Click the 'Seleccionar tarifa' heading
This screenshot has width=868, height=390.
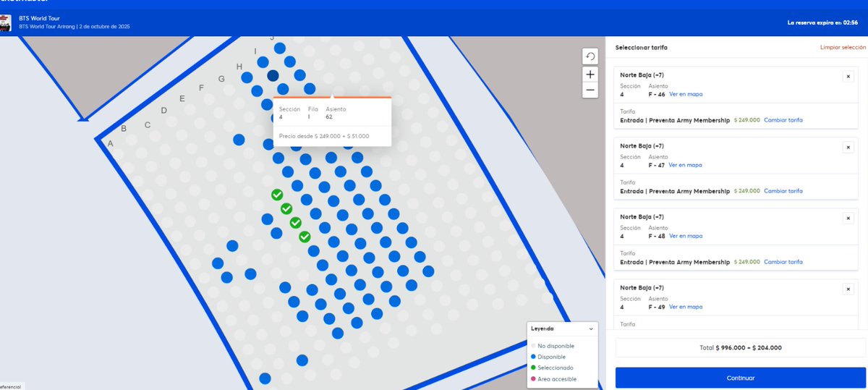(642, 47)
